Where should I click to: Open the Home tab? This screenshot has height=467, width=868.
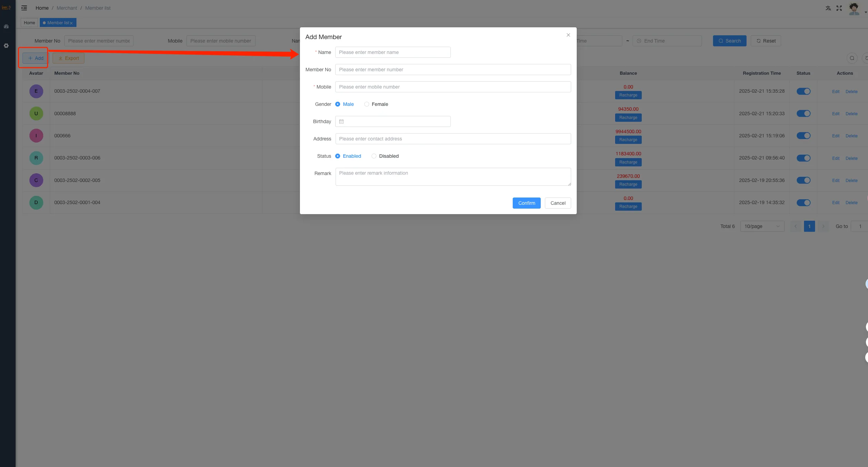[29, 23]
